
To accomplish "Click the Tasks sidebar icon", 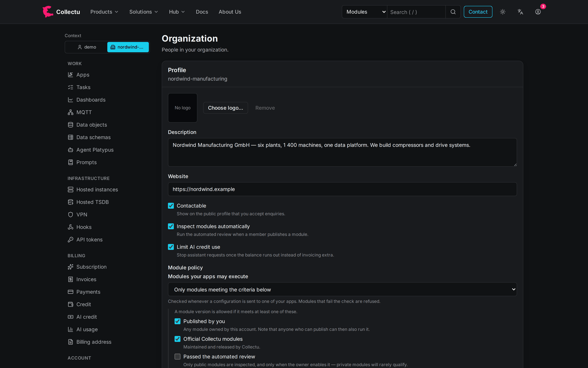I will point(71,87).
